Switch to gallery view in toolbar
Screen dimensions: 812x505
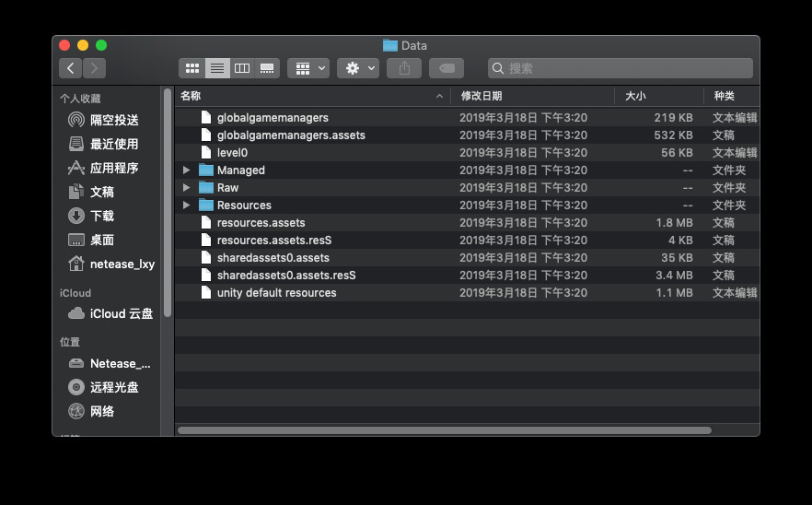pos(267,68)
